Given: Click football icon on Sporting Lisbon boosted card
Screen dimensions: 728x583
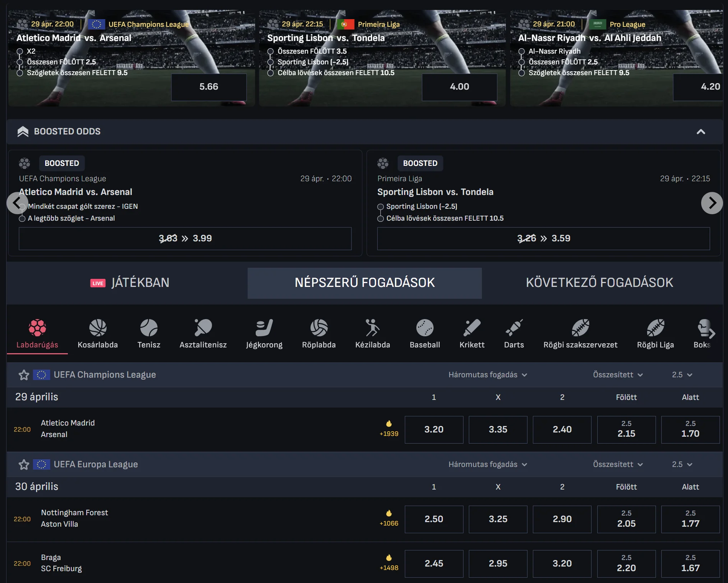Looking at the screenshot, I should (x=383, y=163).
